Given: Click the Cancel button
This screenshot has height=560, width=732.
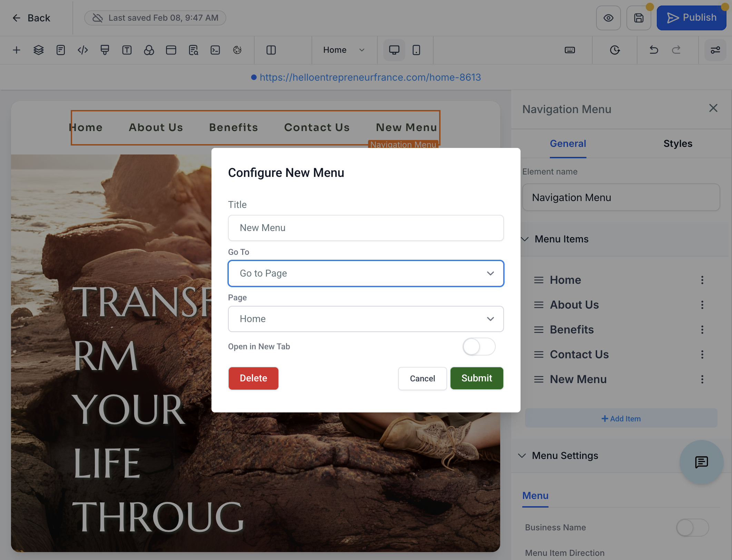Looking at the screenshot, I should [x=422, y=378].
